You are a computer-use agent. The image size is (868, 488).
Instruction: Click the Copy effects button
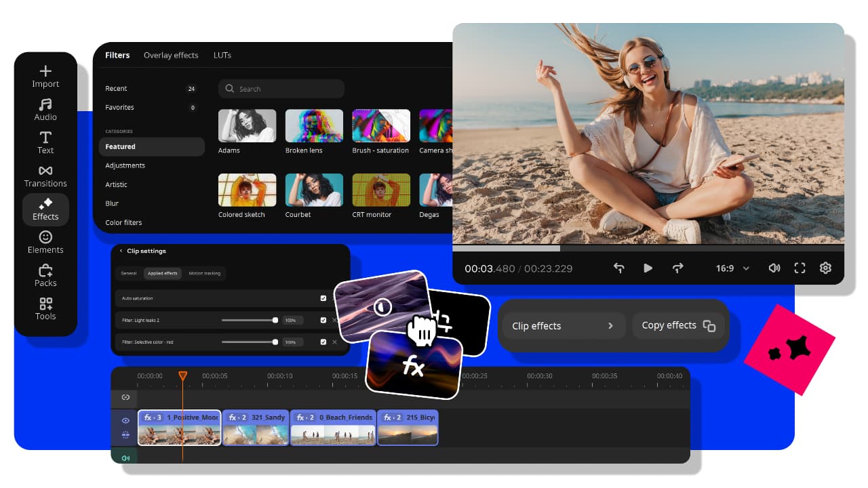pos(678,325)
